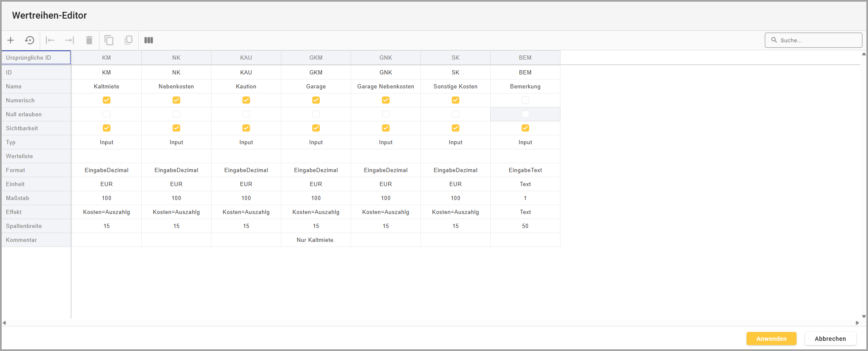The width and height of the screenshot is (868, 351).
Task: Click the paste/duplicate selection icon
Action: click(128, 40)
